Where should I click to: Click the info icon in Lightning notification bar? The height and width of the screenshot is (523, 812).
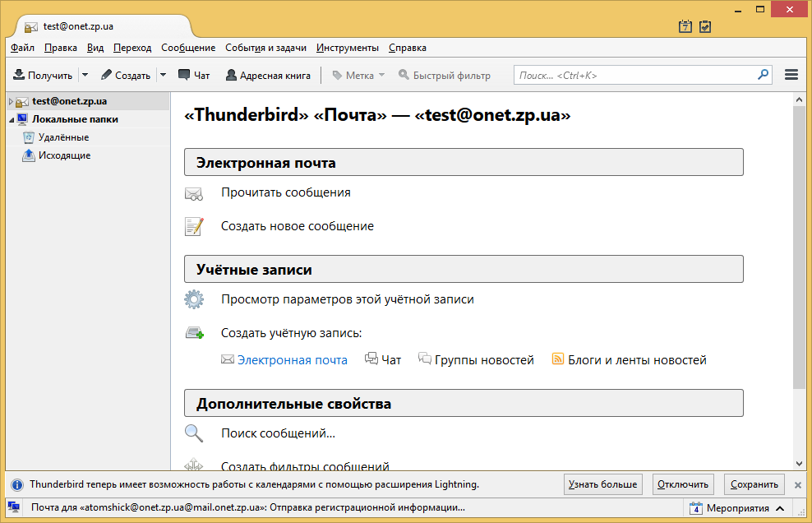tap(17, 484)
